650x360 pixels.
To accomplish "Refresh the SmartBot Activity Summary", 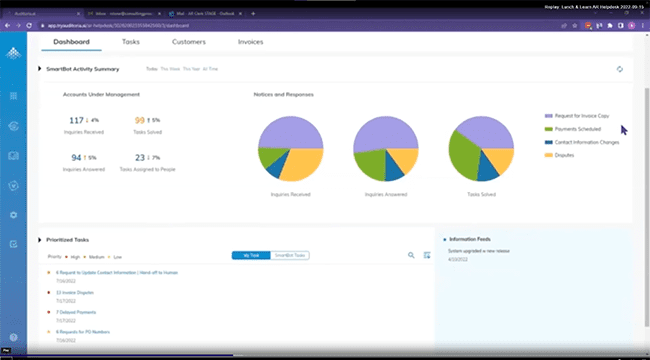I will coord(619,69).
